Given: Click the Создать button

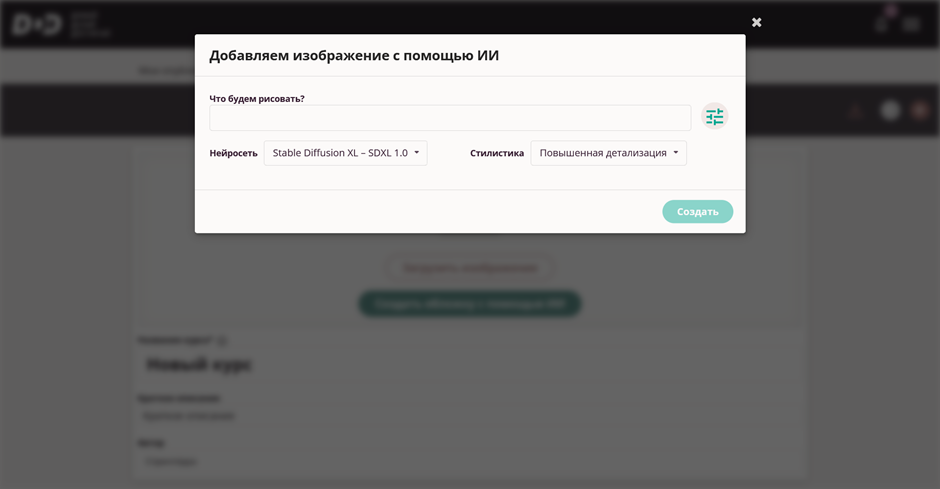Looking at the screenshot, I should [x=697, y=212].
